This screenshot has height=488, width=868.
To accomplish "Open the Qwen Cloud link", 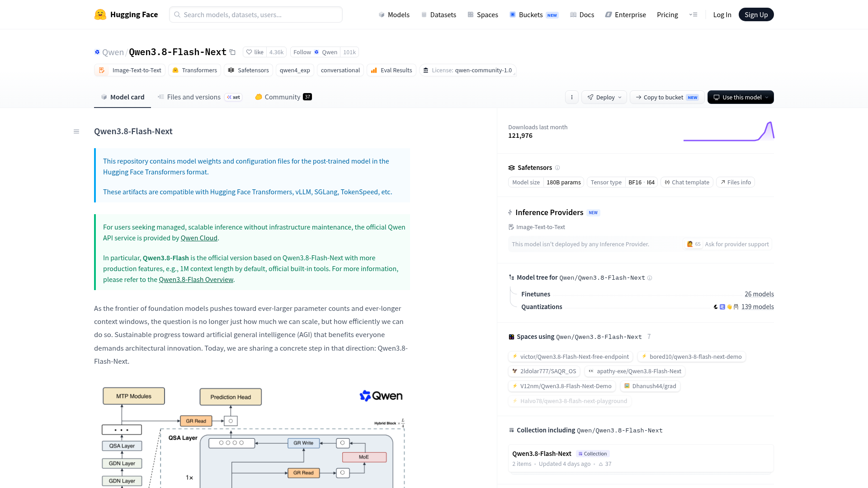I will tap(199, 238).
